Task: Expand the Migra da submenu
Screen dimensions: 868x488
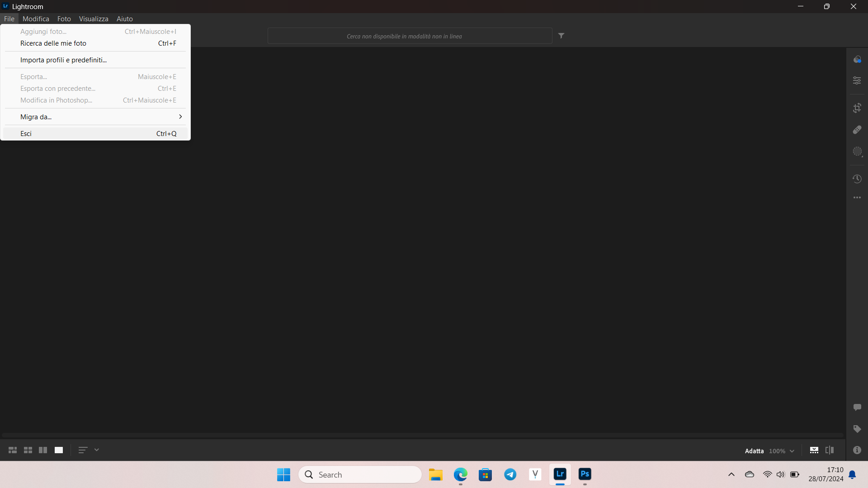Action: 95,117
